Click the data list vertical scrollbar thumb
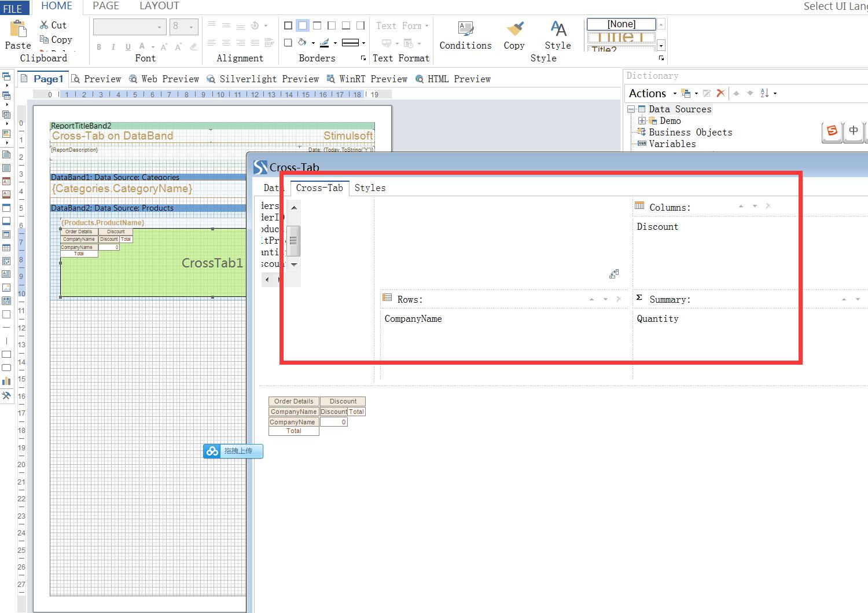Screen dimensions: 868x613 click(x=294, y=241)
